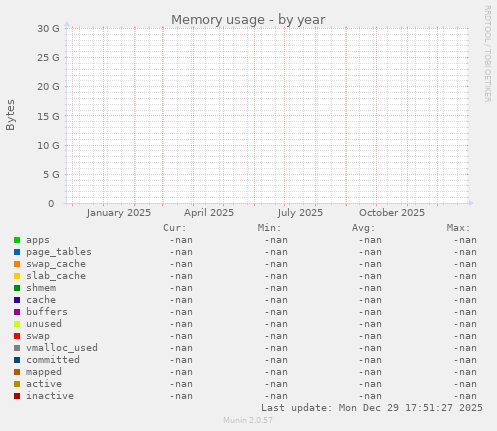Click the buffers purple legend swatch
Image resolution: width=497 pixels, height=431 pixels.
pos(17,312)
